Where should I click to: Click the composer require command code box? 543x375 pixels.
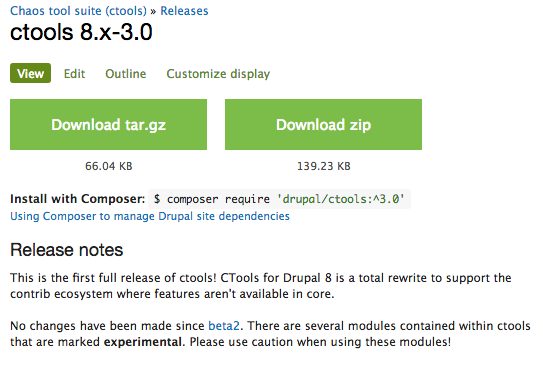[x=279, y=199]
